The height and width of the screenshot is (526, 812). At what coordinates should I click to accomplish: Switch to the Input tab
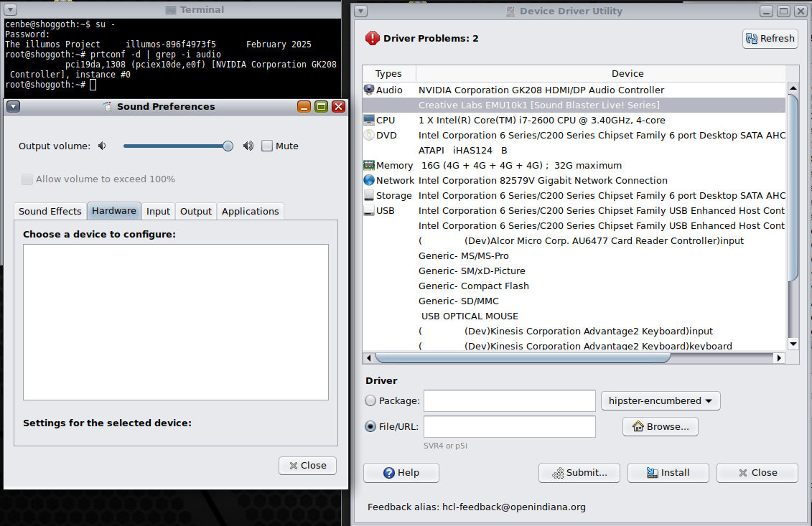(x=158, y=211)
